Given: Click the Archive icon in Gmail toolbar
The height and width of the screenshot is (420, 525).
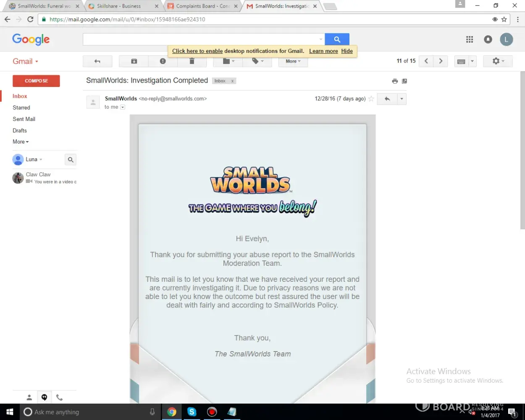Looking at the screenshot, I should click(x=134, y=61).
